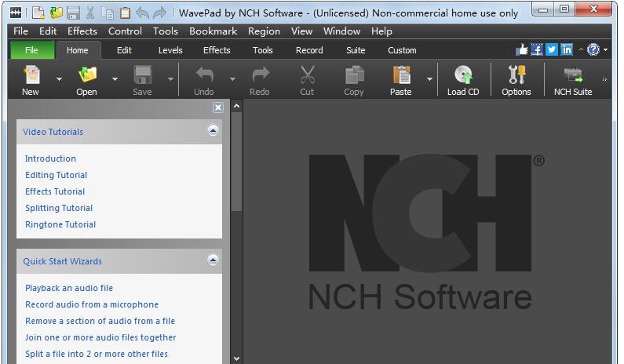The width and height of the screenshot is (624, 364).
Task: Start Remove a section of audio wizard
Action: click(100, 321)
